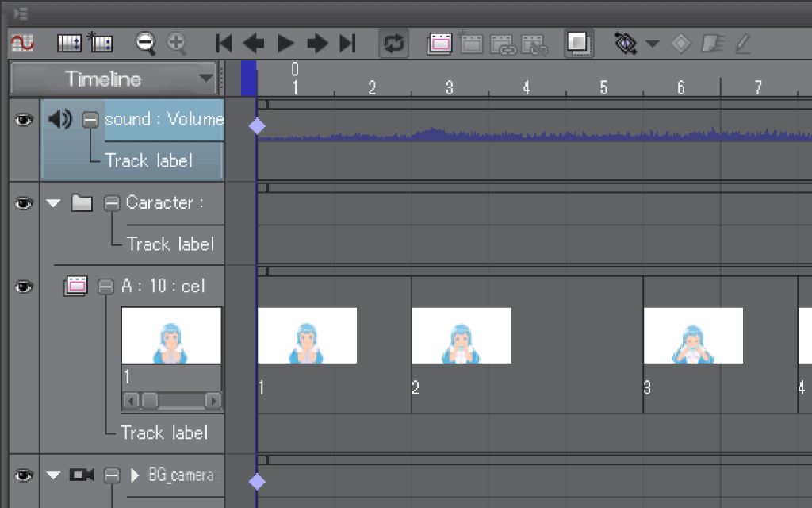The image size is (812, 508).
Task: Toggle the onion skin button
Action: point(579,43)
